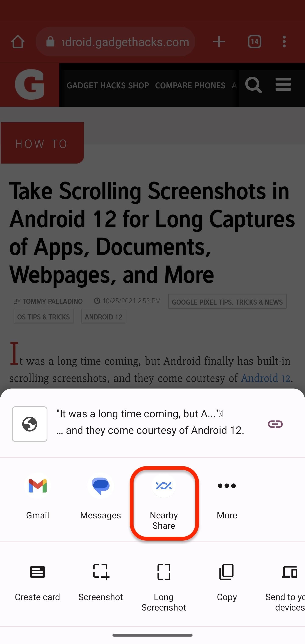Open Gadget Hacks search
This screenshot has width=305, height=644.
click(253, 85)
